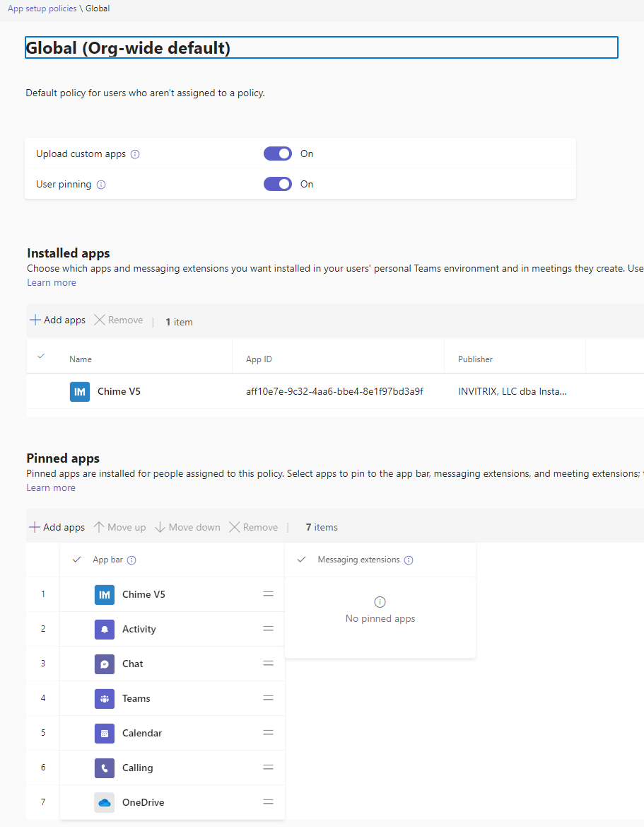This screenshot has height=827, width=644.
Task: Open Learn more link under Installed apps
Action: pyautogui.click(x=52, y=283)
